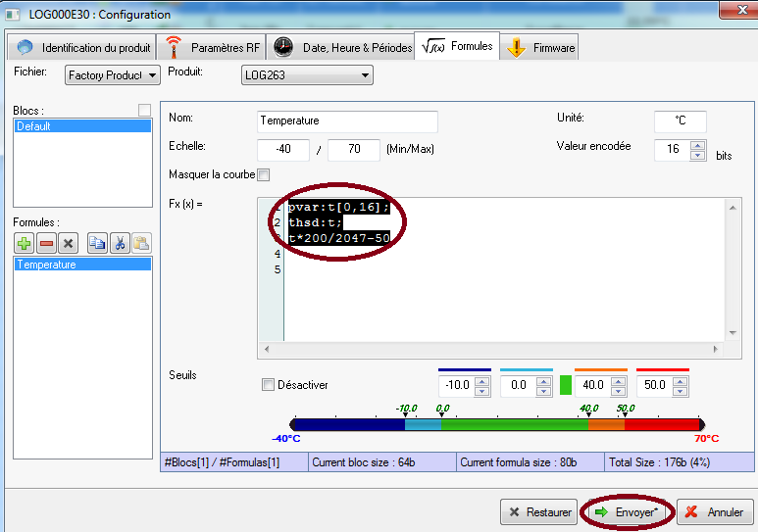Click formula line 't*200/2047-50'
The height and width of the screenshot is (532, 758).
click(x=339, y=238)
